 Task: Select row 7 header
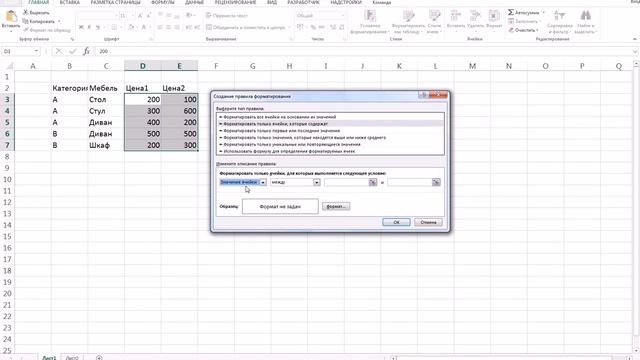pos(7,145)
